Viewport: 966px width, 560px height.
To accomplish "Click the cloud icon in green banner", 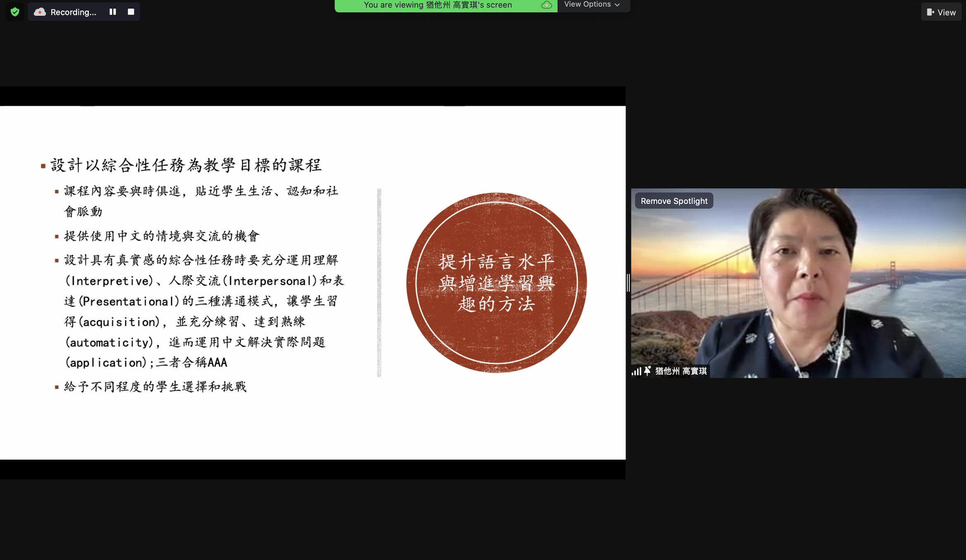I will coord(546,5).
